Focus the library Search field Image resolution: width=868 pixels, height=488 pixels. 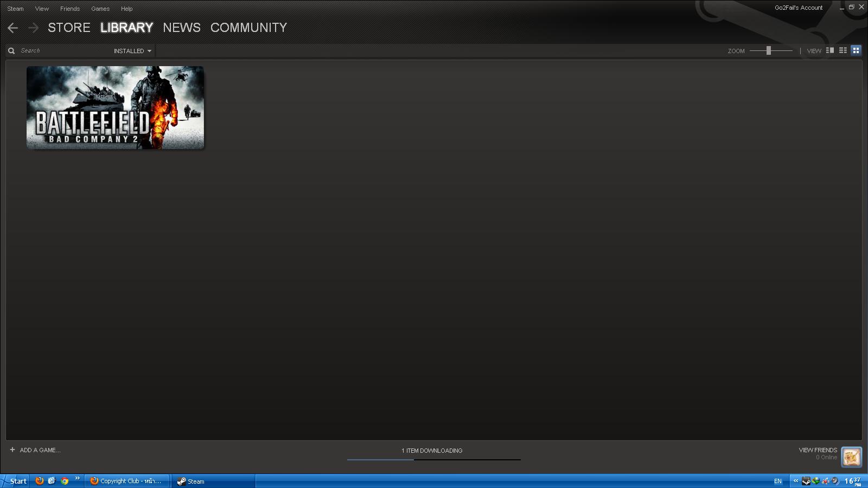[x=64, y=50]
